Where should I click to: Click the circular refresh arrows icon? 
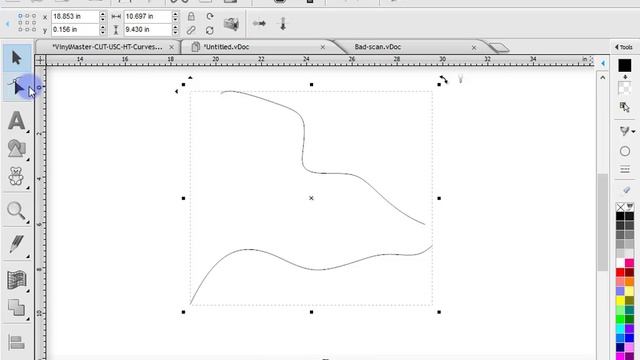tap(210, 30)
